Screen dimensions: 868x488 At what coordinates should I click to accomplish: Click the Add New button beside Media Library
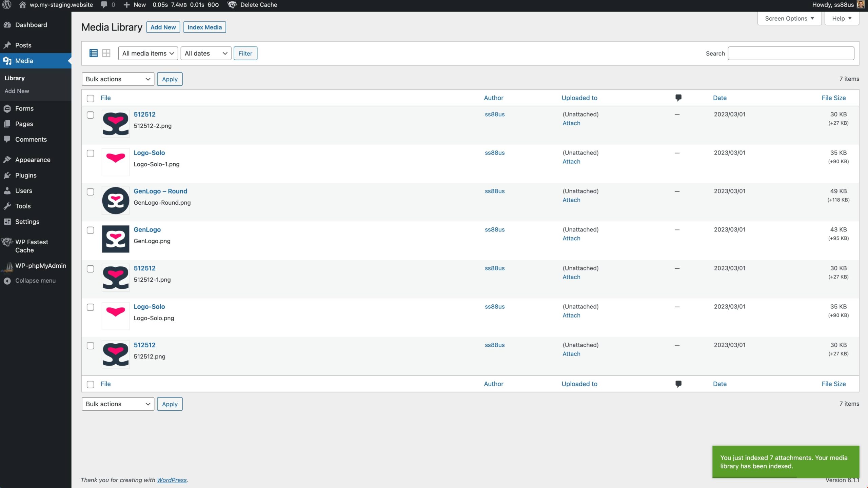[163, 27]
